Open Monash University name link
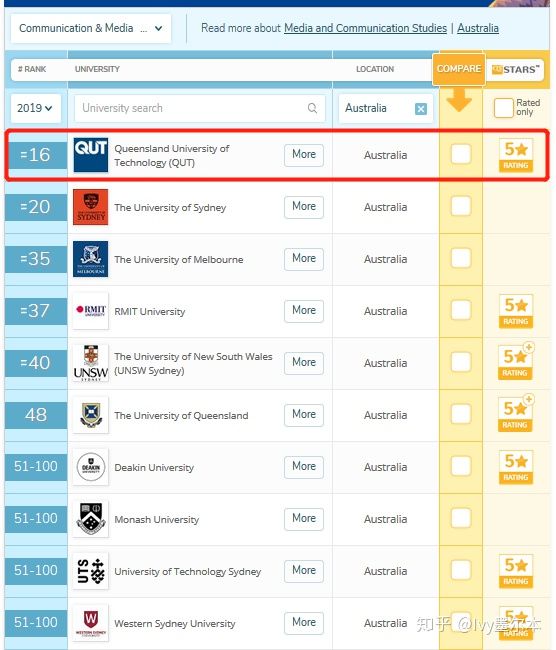 [157, 519]
